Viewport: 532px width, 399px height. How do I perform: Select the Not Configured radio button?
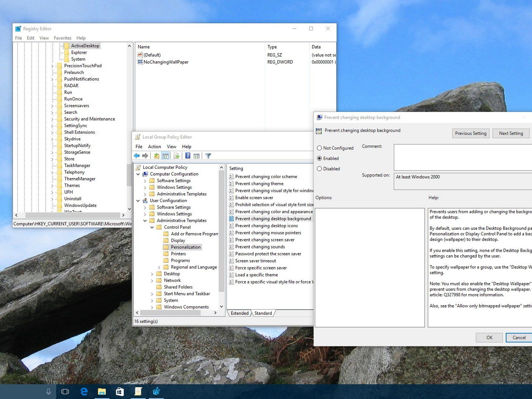coord(319,148)
